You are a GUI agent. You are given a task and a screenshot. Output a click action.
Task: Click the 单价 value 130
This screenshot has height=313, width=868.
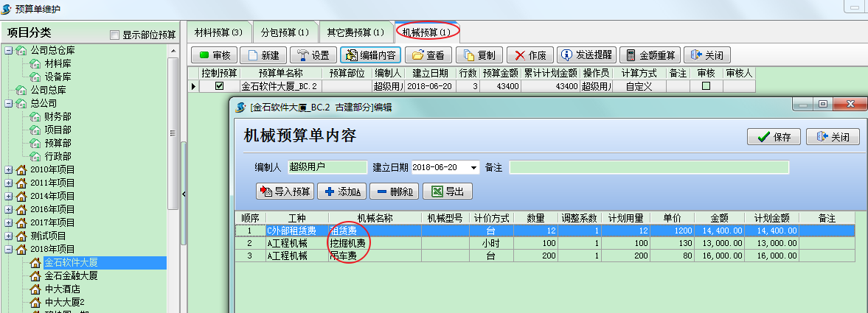click(x=672, y=243)
